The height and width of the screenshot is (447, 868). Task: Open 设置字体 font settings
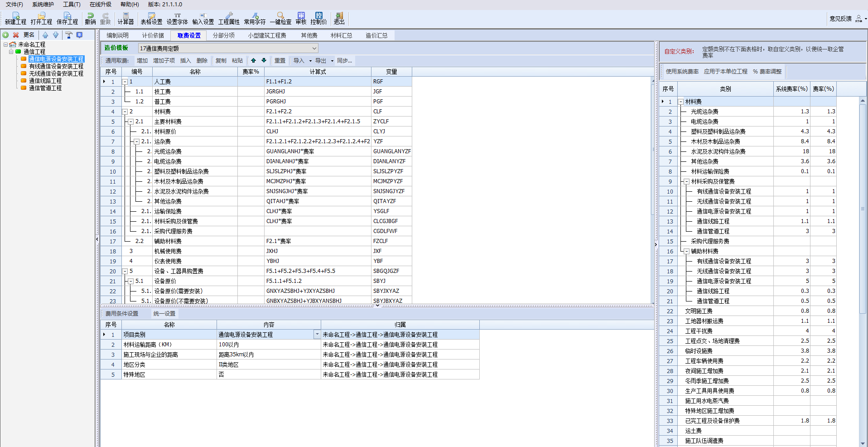click(177, 19)
